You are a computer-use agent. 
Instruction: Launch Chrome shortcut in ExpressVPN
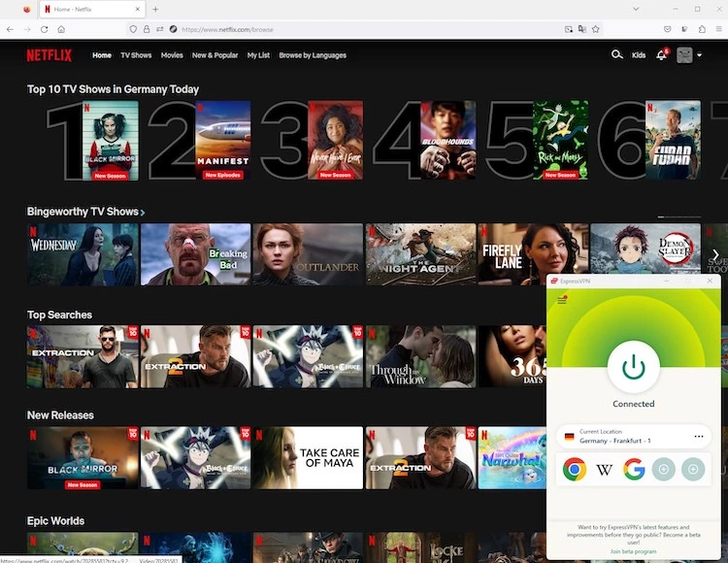pos(575,469)
